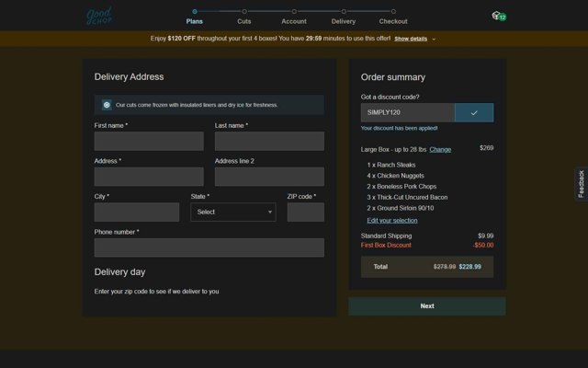Open the Feedback side tab
The image size is (588, 368).
point(582,184)
